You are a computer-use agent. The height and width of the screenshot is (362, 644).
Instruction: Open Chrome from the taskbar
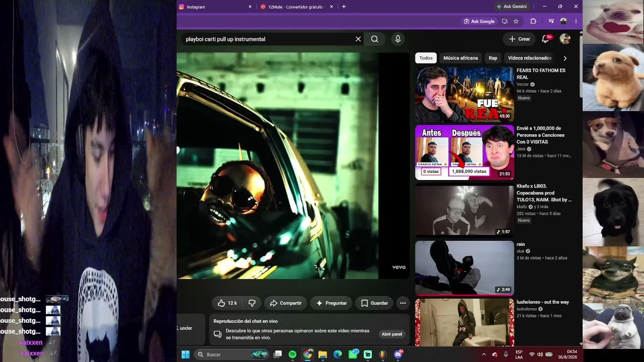point(307,354)
